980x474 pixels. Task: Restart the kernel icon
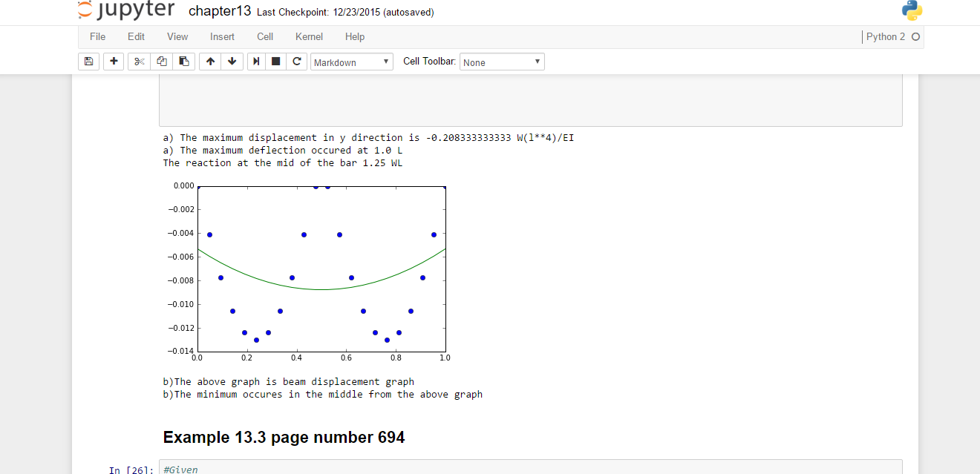(297, 62)
